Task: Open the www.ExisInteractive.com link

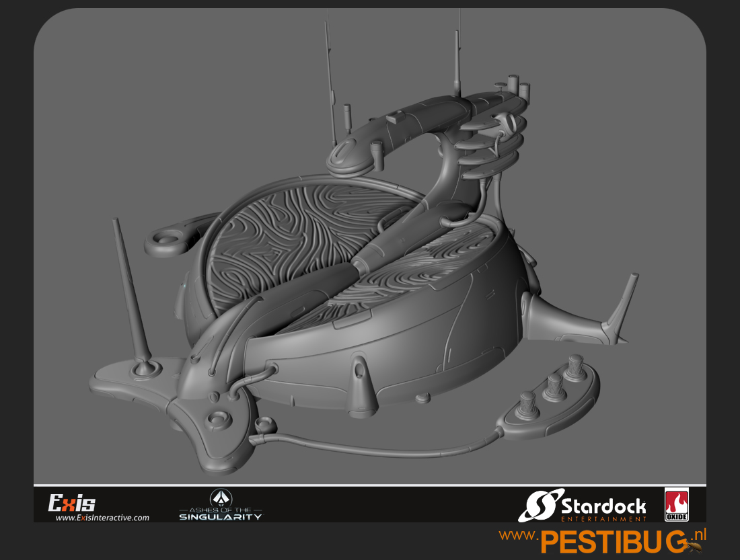Action: click(x=102, y=518)
